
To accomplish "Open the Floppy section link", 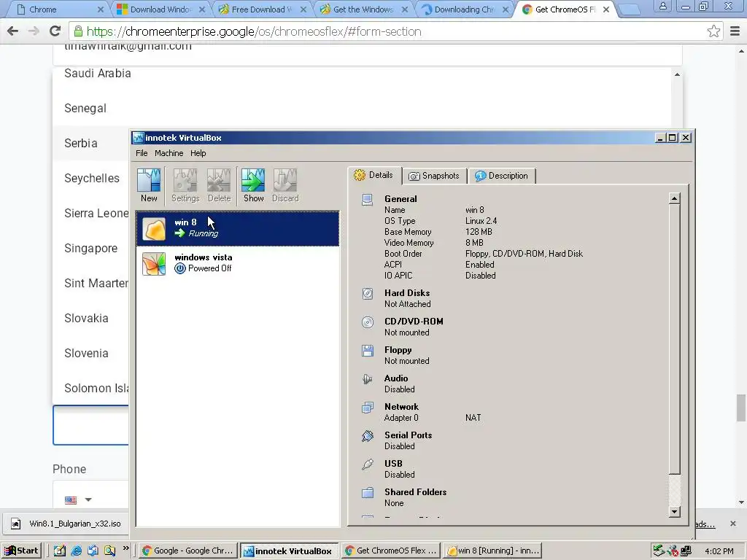I will click(x=398, y=350).
